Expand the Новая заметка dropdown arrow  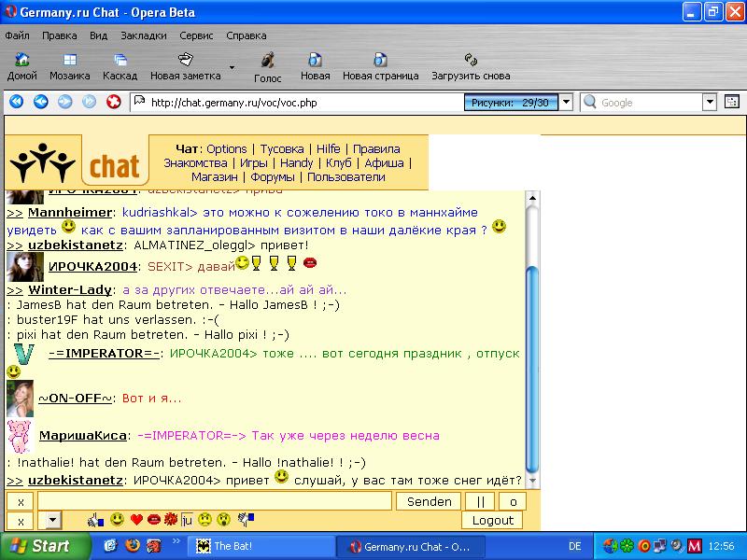[232, 67]
